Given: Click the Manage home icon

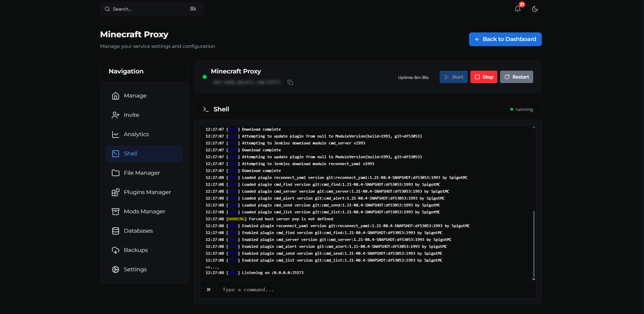Looking at the screenshot, I should [116, 96].
